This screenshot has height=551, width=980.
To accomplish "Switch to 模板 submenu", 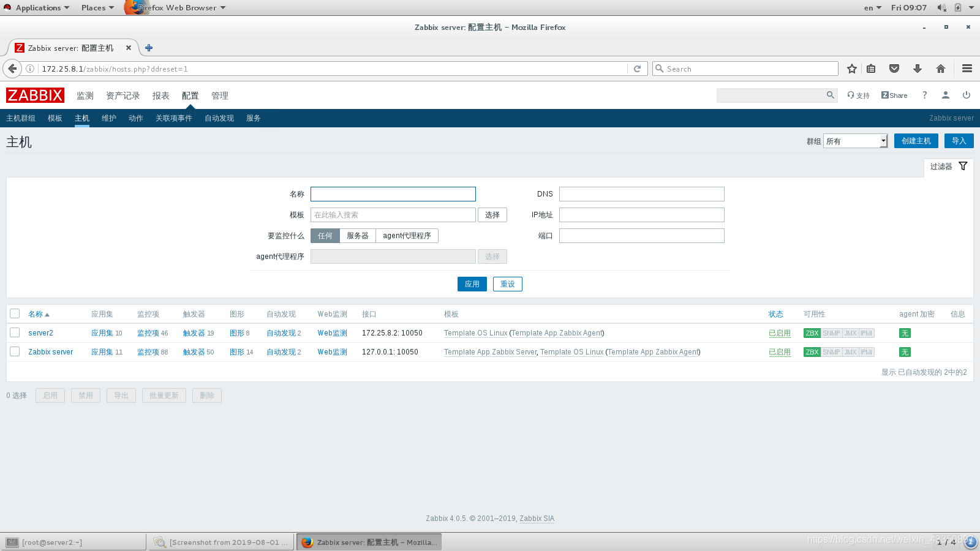I will [x=55, y=118].
